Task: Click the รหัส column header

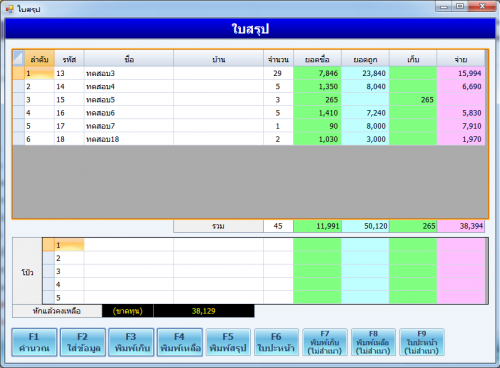Action: pos(69,59)
